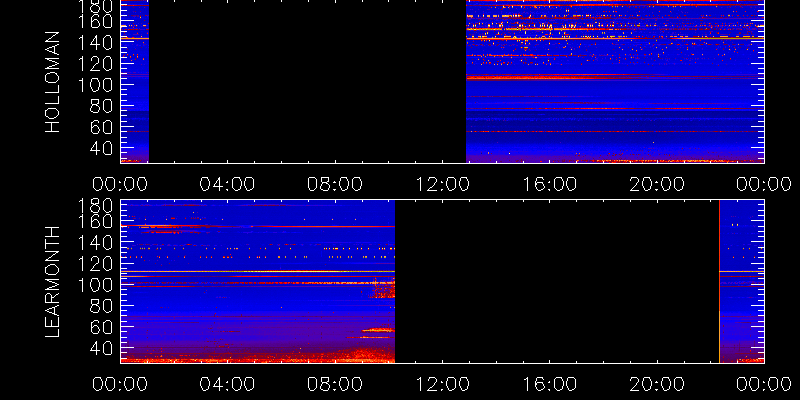Screen dimensions: 800x400
Task: Select the 40 tick label on the Holloman plot
Action: (x=101, y=148)
